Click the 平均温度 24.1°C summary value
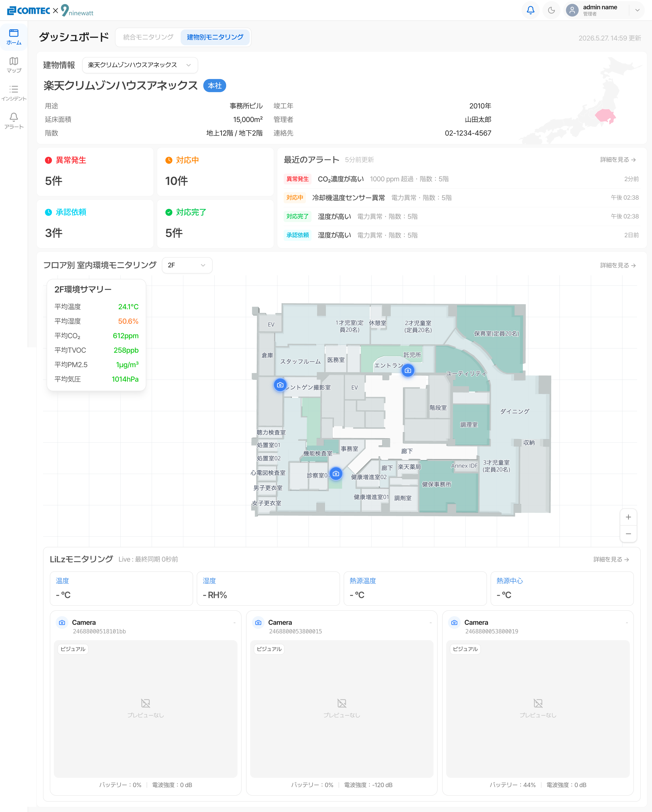This screenshot has height=812, width=652. (x=128, y=307)
